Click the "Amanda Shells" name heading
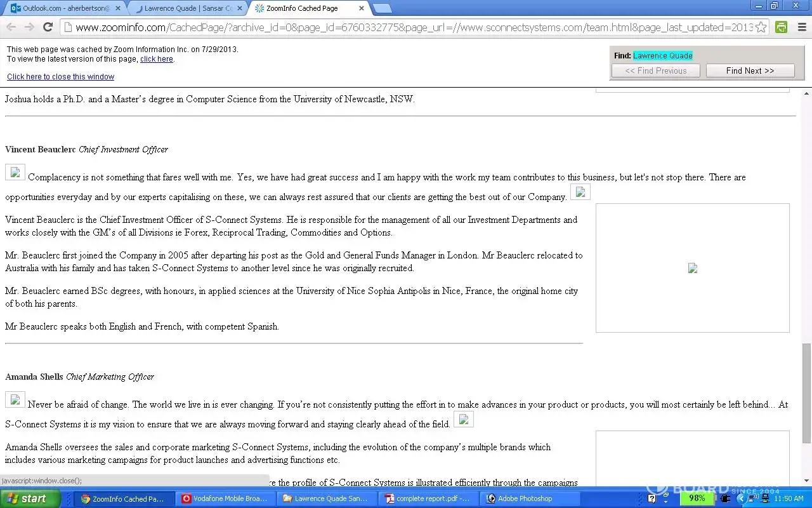The height and width of the screenshot is (508, 812). [34, 377]
